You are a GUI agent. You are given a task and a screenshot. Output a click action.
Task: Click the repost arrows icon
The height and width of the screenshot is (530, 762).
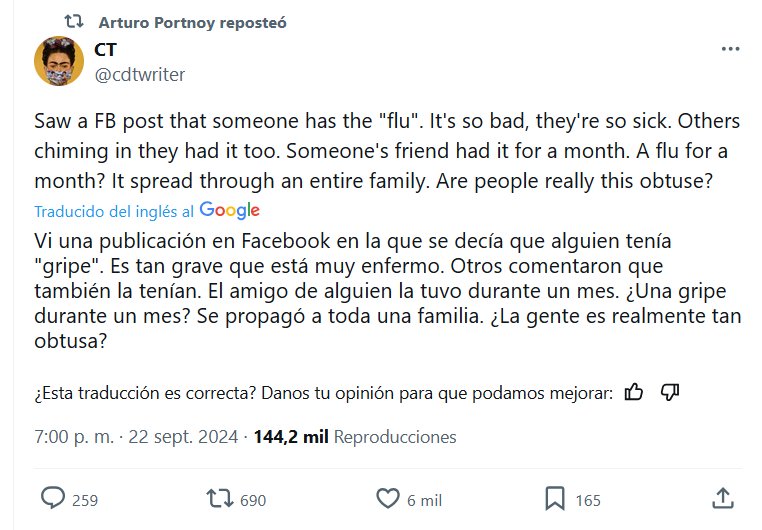click(217, 498)
